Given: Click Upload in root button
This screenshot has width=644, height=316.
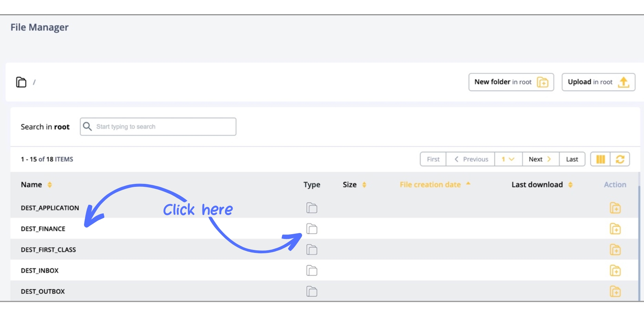Looking at the screenshot, I should [x=598, y=82].
